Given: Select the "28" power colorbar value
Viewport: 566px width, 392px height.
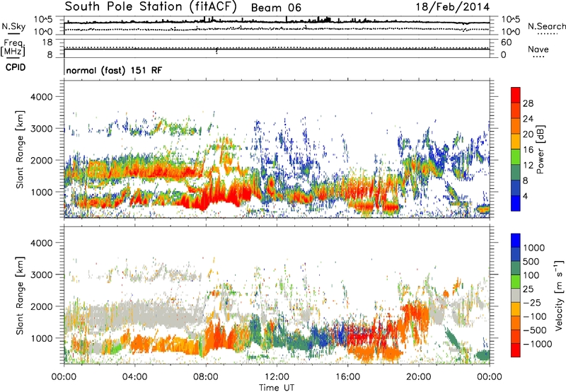Looking at the screenshot, I should (528, 103).
